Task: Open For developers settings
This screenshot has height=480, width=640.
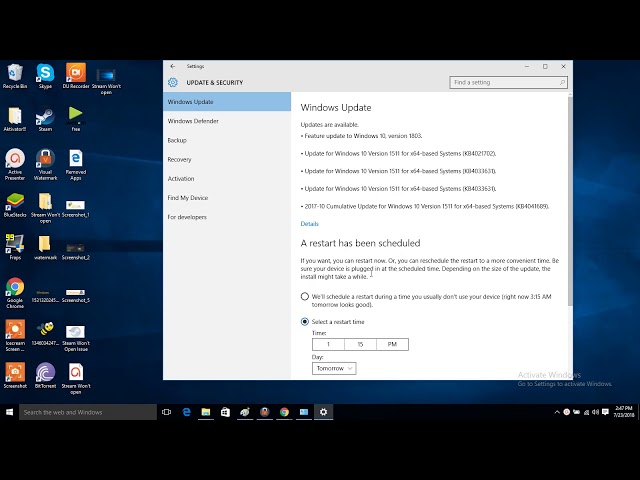Action: click(x=227, y=217)
